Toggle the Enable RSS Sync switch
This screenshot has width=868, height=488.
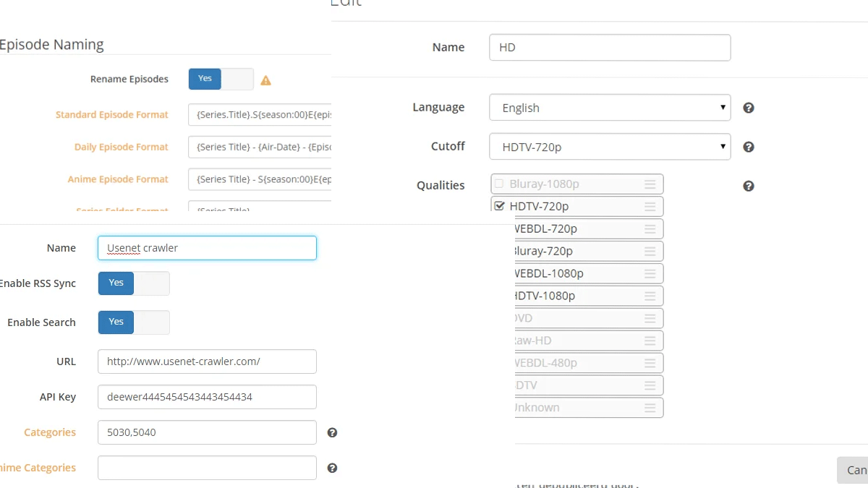click(134, 283)
